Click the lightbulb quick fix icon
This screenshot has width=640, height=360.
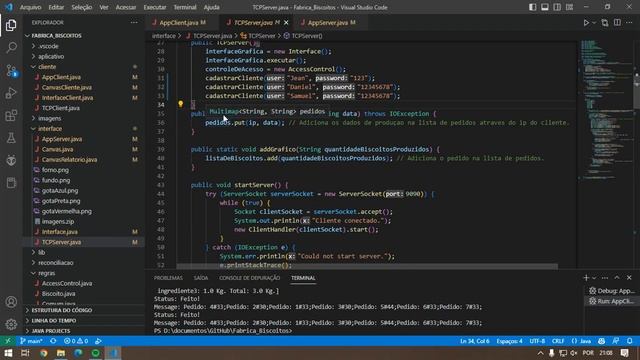[180, 104]
